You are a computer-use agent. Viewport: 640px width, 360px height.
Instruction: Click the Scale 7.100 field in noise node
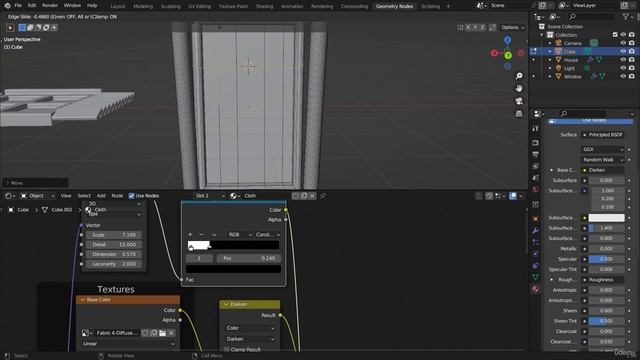tap(114, 235)
